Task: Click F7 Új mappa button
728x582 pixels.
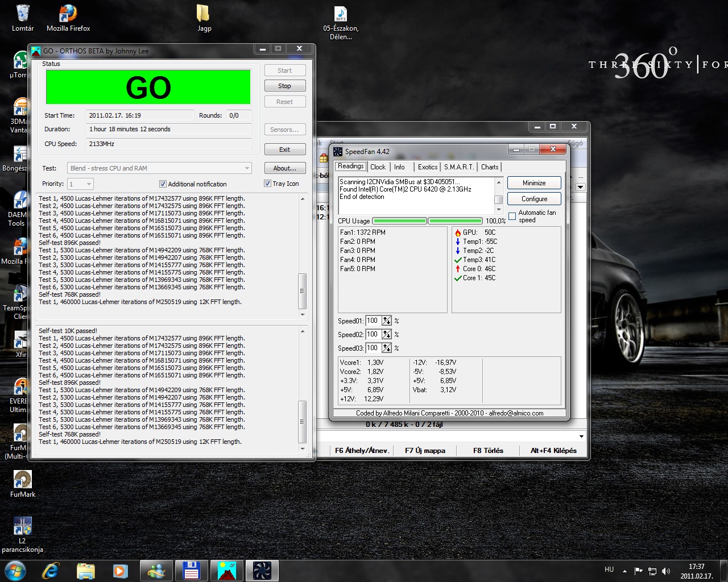Action: tap(425, 451)
